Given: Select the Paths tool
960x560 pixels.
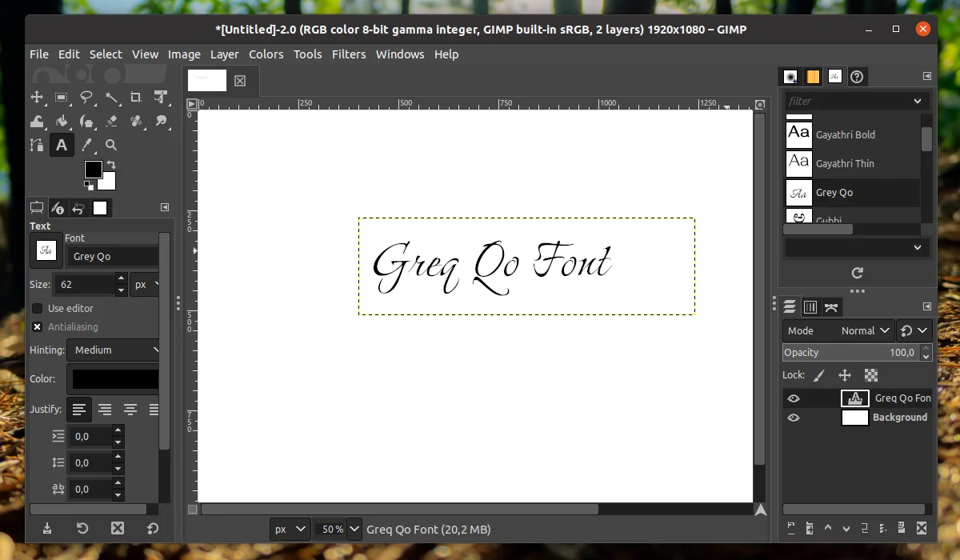Looking at the screenshot, I should 37,145.
